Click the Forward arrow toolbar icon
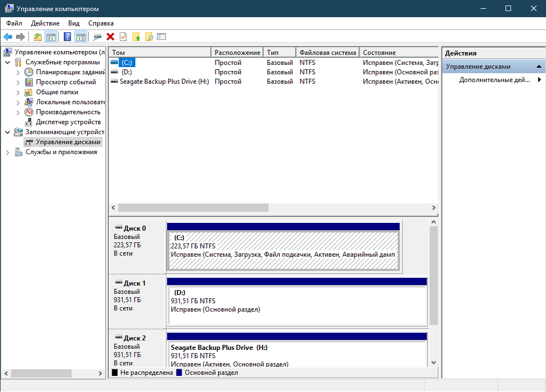The width and height of the screenshot is (546, 392). (x=21, y=37)
